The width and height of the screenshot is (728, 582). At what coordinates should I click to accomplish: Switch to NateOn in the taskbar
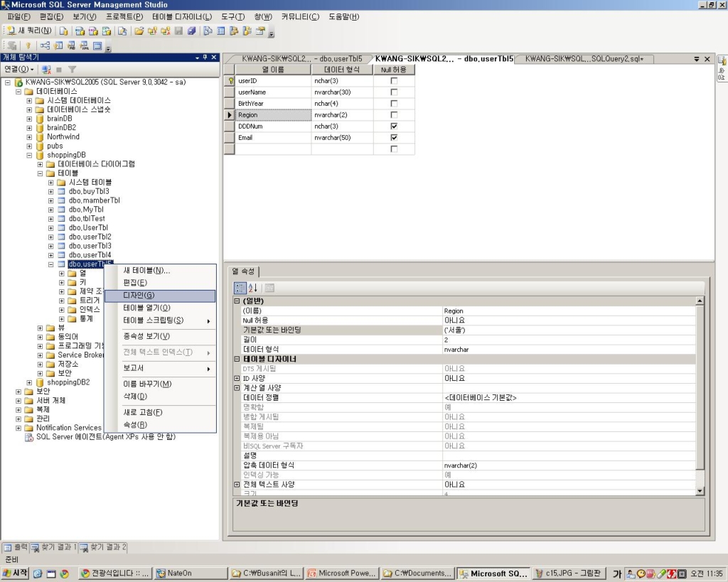click(x=191, y=573)
